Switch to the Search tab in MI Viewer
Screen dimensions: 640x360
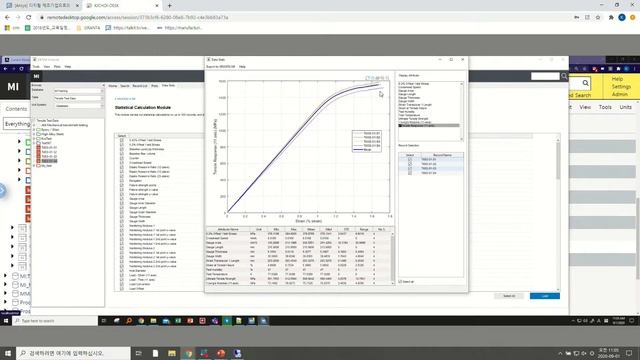pos(125,86)
